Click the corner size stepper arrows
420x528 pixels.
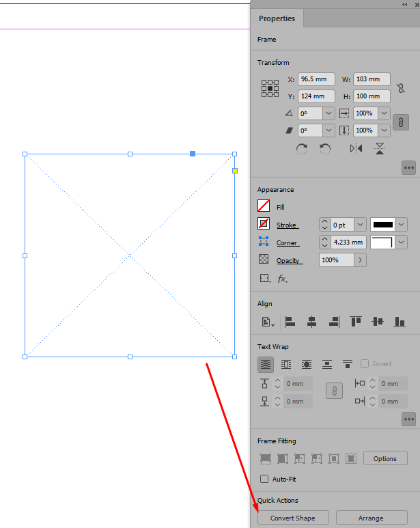click(324, 242)
